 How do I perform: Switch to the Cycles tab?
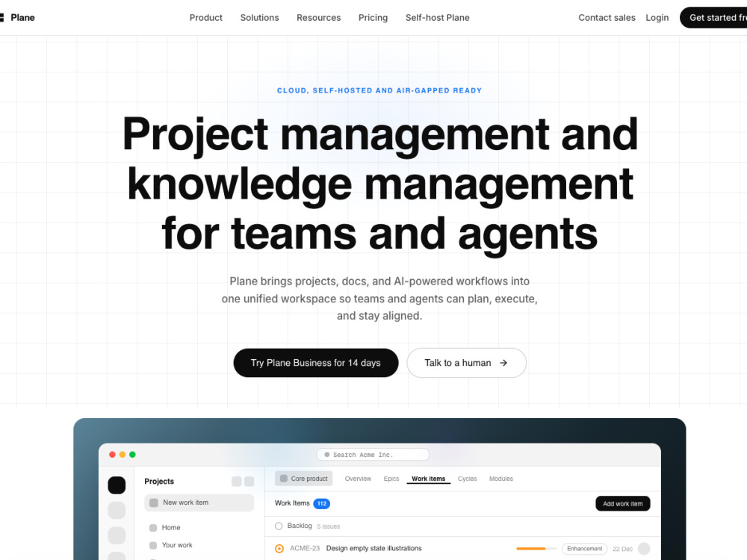pyautogui.click(x=468, y=479)
